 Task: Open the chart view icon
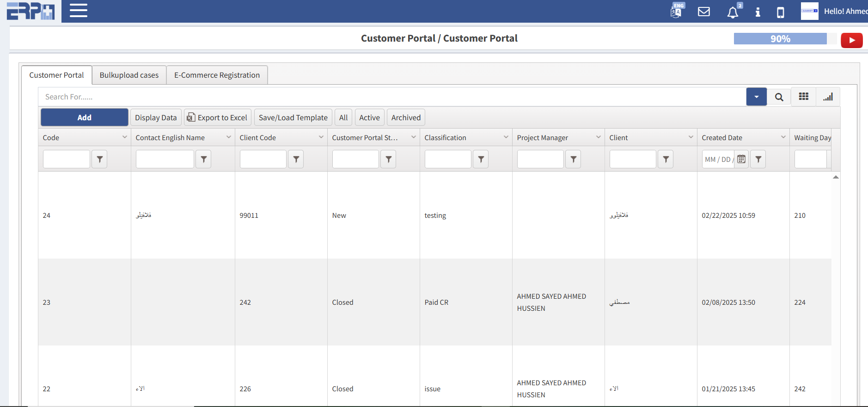coord(828,97)
